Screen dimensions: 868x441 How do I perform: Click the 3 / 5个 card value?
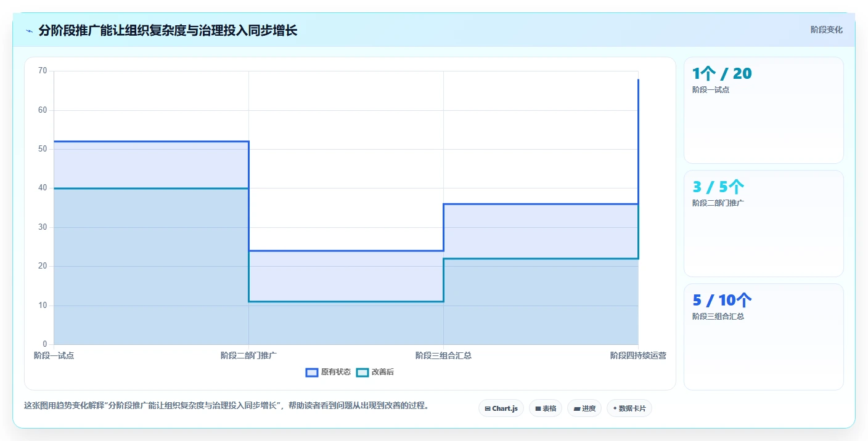tap(719, 187)
